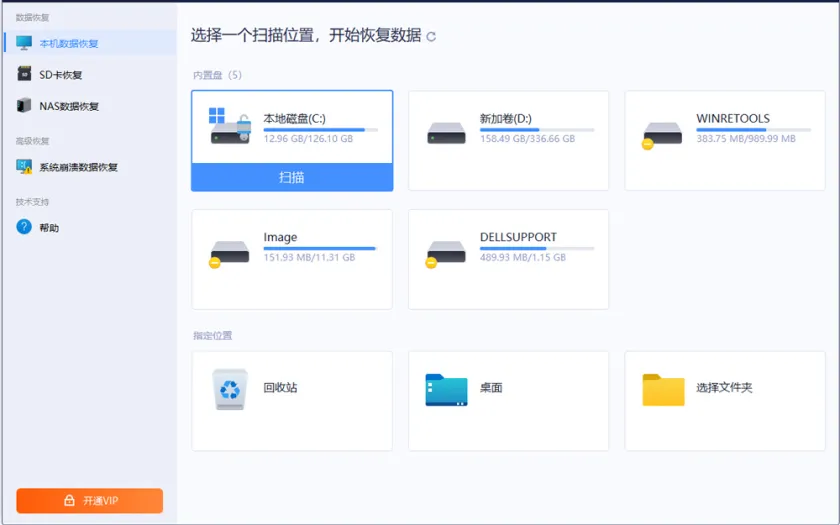
Task: Select 本机数据恢复 in the sidebar
Action: [x=89, y=43]
